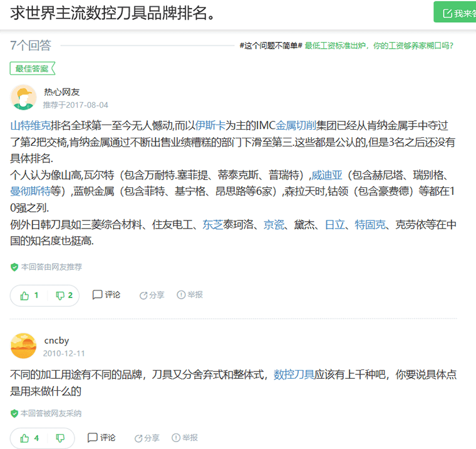Open the 数控刀具 keyword link

pyautogui.click(x=294, y=374)
